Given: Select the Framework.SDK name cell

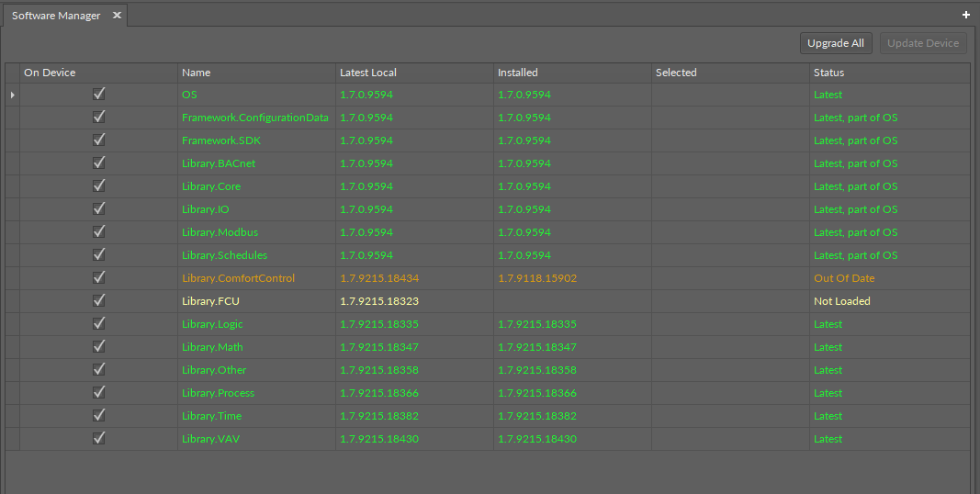Looking at the screenshot, I should point(256,140).
